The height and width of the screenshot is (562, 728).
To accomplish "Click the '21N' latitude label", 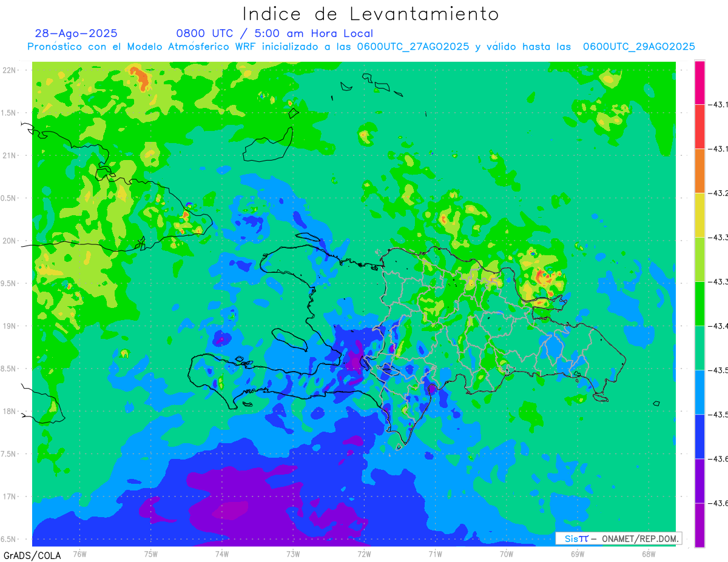I will [x=10, y=155].
